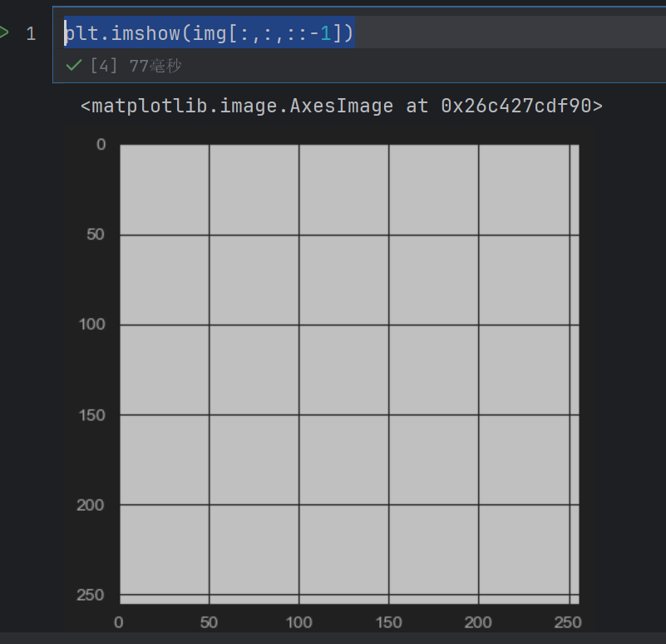Click the y-axis tick label 150
The image size is (666, 644).
tap(92, 415)
